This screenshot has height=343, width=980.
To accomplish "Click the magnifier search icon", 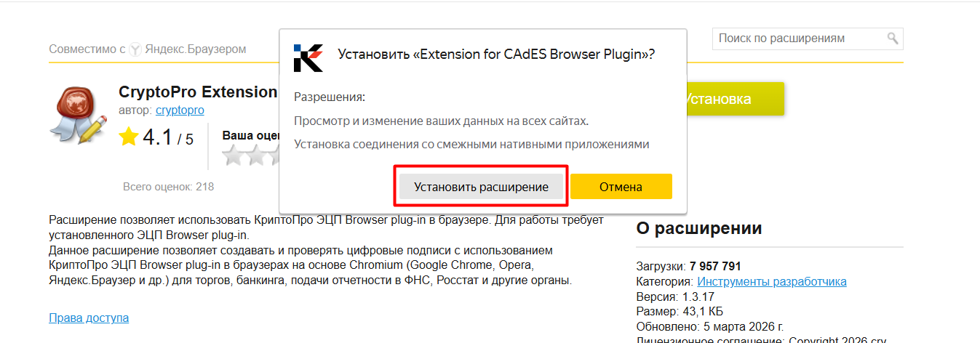I will 893,39.
